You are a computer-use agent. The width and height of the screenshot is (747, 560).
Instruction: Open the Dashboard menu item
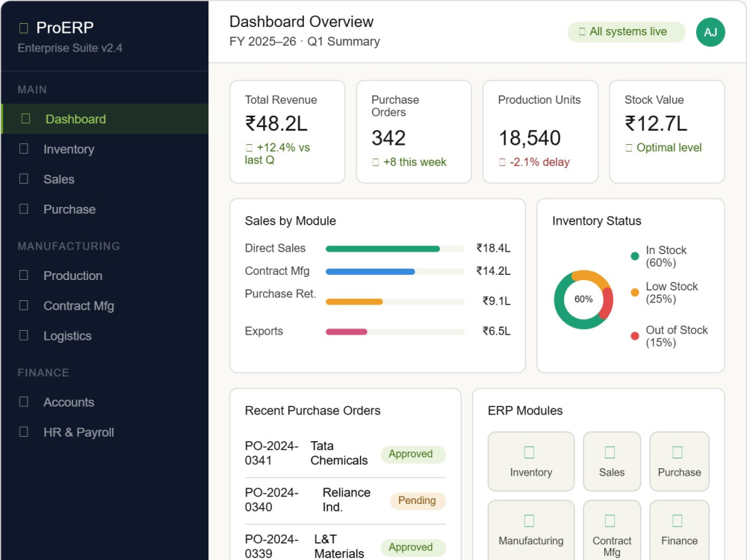(x=105, y=119)
